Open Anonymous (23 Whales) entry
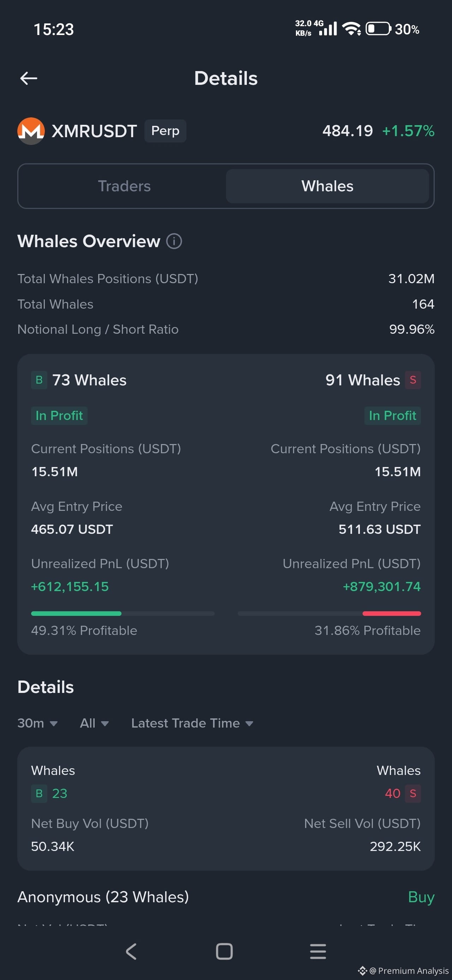This screenshot has width=452, height=980. pos(103,897)
